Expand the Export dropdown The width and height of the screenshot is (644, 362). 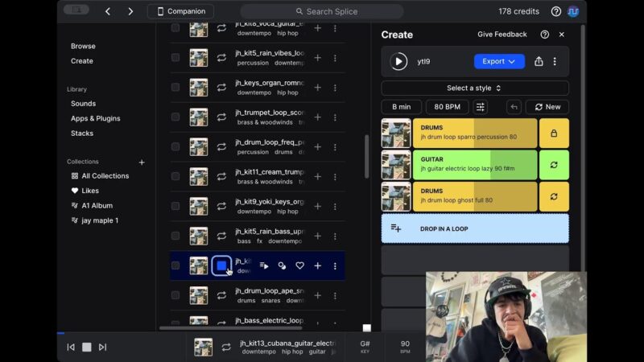pos(499,61)
